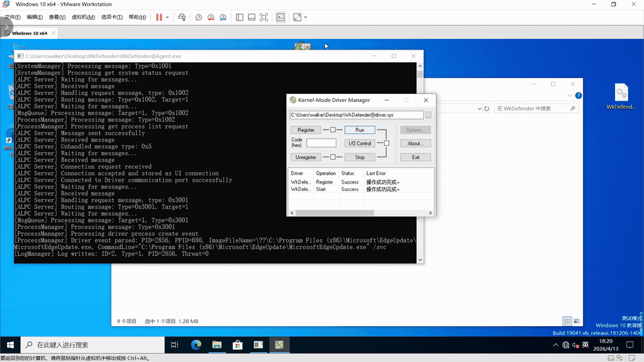Select the WkDefe... Register log row
The height and width of the screenshot is (362, 644).
pos(361,182)
